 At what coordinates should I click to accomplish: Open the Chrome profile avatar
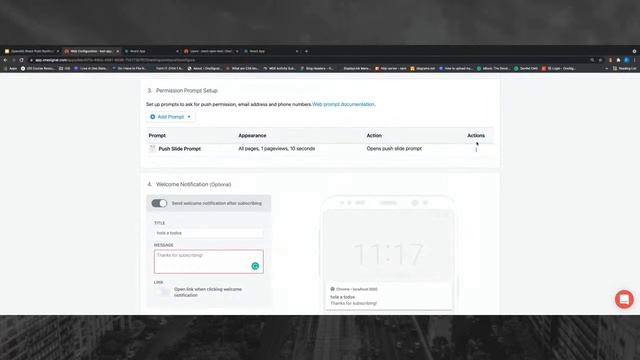click(627, 60)
